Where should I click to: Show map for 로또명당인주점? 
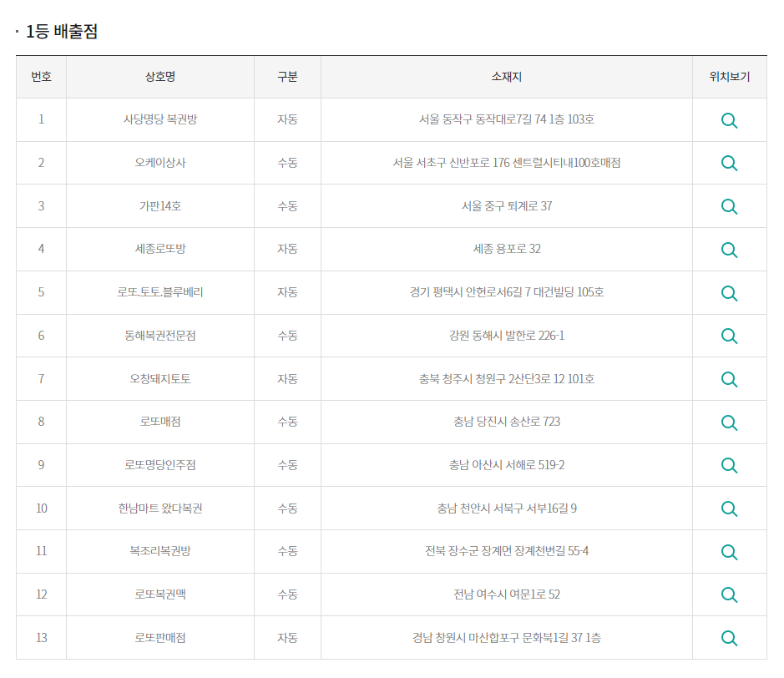coord(729,466)
